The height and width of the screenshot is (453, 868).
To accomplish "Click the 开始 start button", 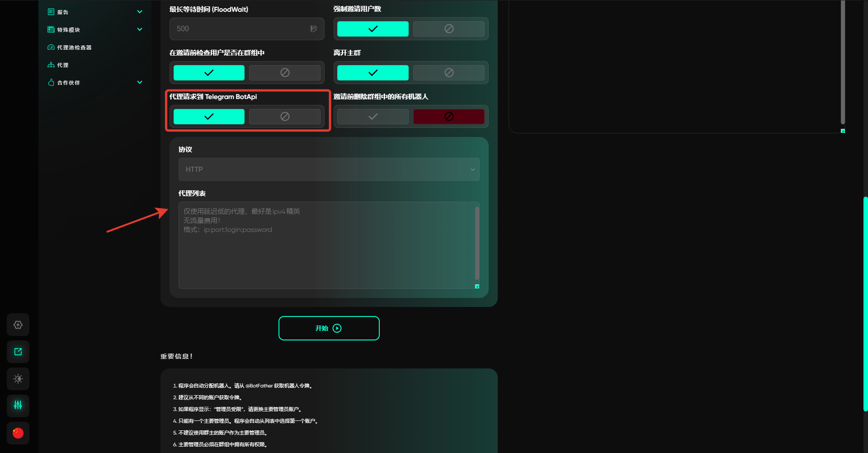I will pos(329,328).
